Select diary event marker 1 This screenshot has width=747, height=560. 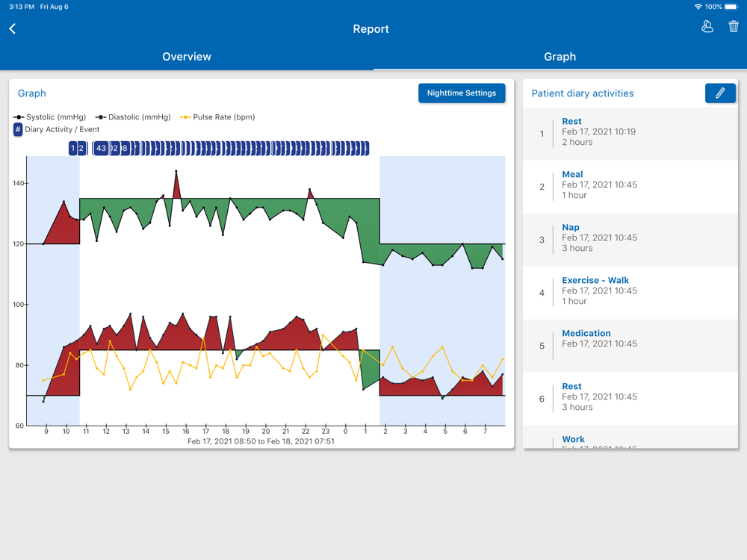click(x=72, y=148)
